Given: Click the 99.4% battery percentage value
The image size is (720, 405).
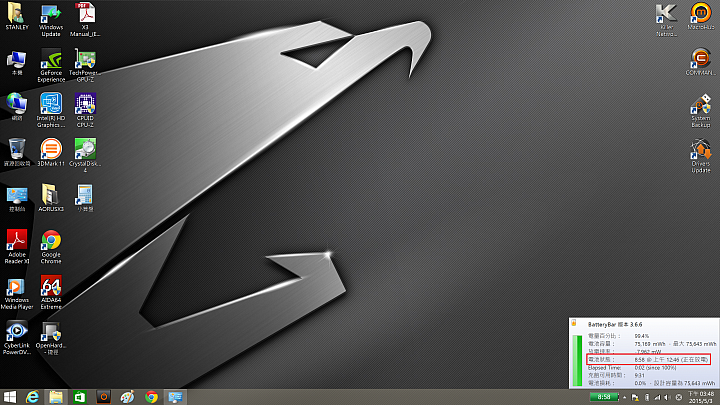Looking at the screenshot, I should 641,336.
